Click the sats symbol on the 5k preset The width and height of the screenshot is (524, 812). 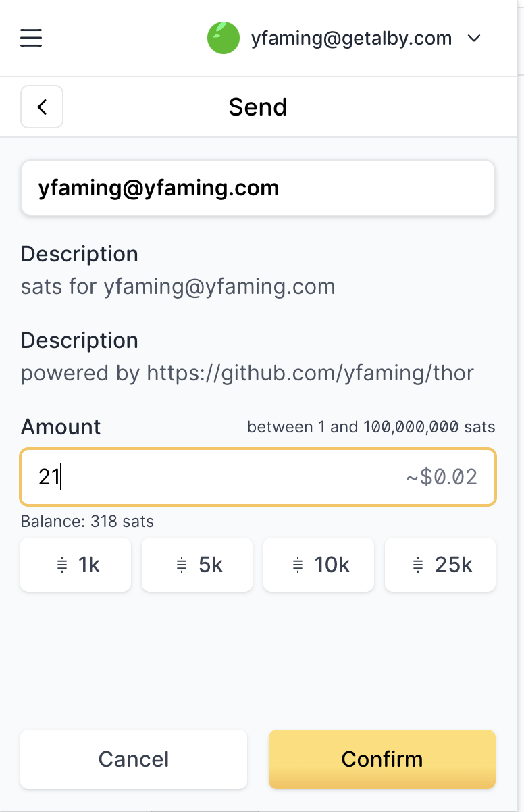[x=182, y=565]
